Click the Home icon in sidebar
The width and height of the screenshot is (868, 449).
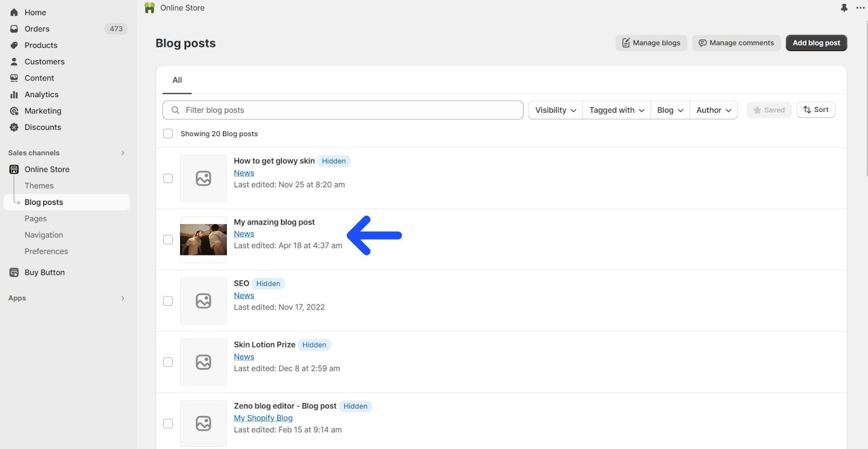(x=14, y=12)
